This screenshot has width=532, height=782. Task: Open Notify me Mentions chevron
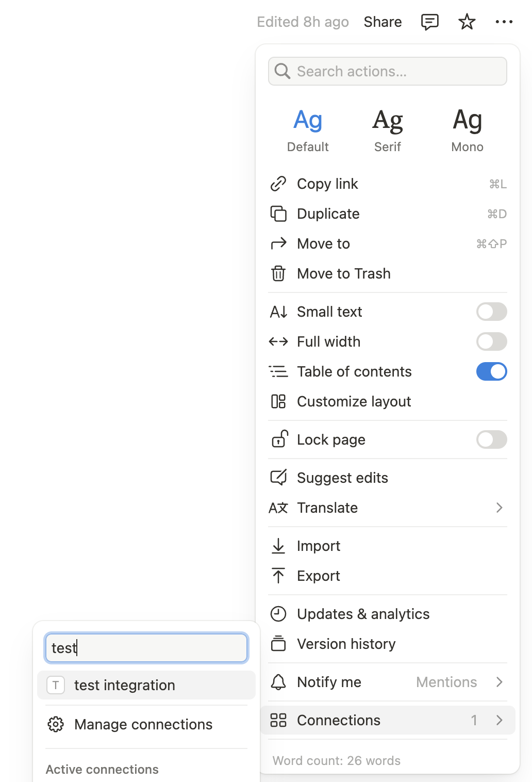point(499,682)
